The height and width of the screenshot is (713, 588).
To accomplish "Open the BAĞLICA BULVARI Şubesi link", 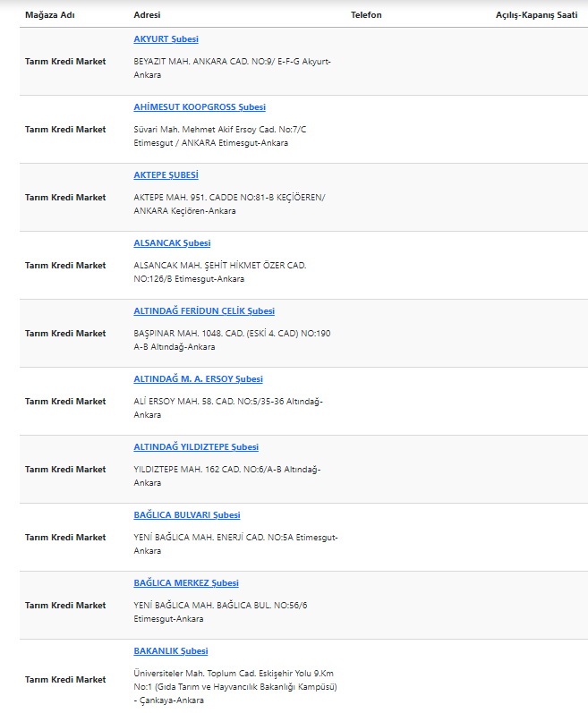I will pyautogui.click(x=187, y=515).
